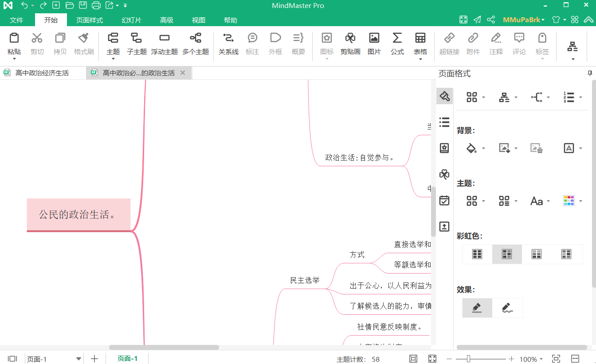Click the zoom slider handle
The width and height of the screenshot is (596, 364).
(x=468, y=359)
